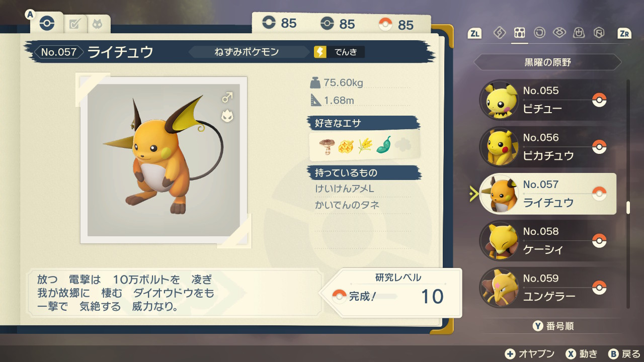
Task: Click the alpha Pokémon flame icon
Action: tap(227, 116)
